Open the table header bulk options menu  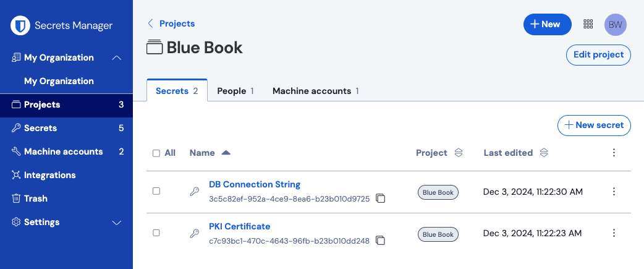tap(614, 153)
